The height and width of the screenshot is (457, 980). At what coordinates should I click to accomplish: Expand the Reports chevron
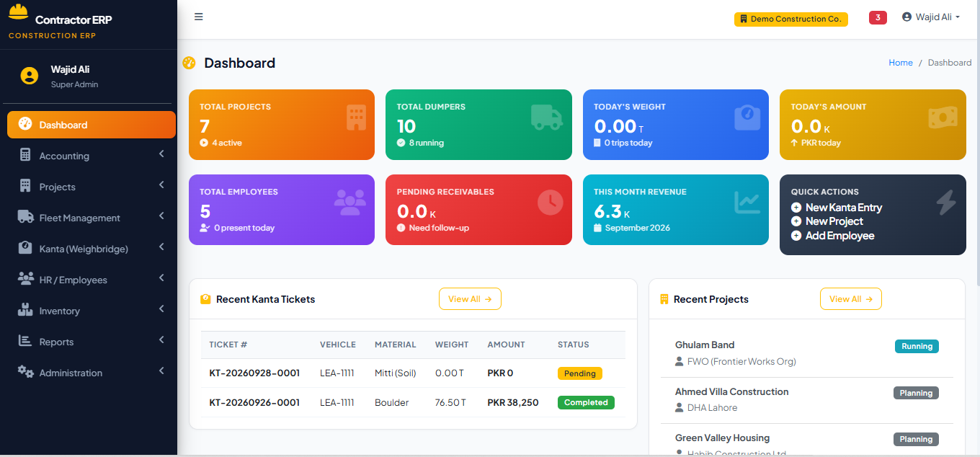coord(161,340)
